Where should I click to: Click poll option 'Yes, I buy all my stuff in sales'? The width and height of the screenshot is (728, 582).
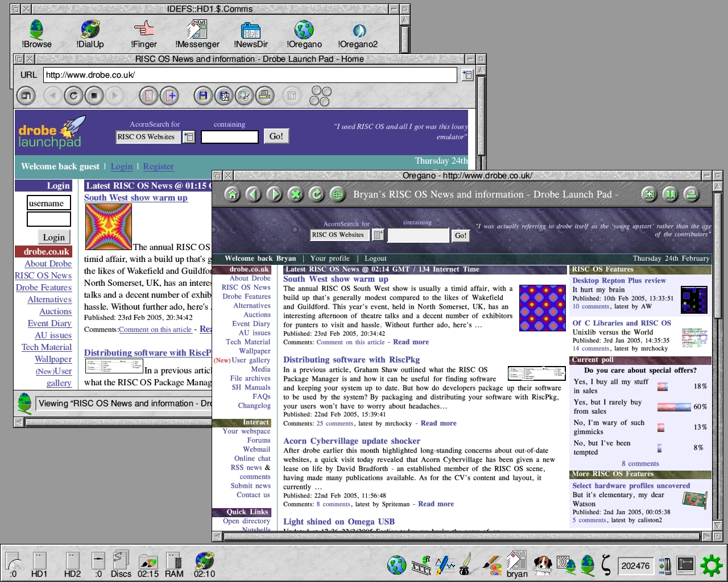[610, 386]
